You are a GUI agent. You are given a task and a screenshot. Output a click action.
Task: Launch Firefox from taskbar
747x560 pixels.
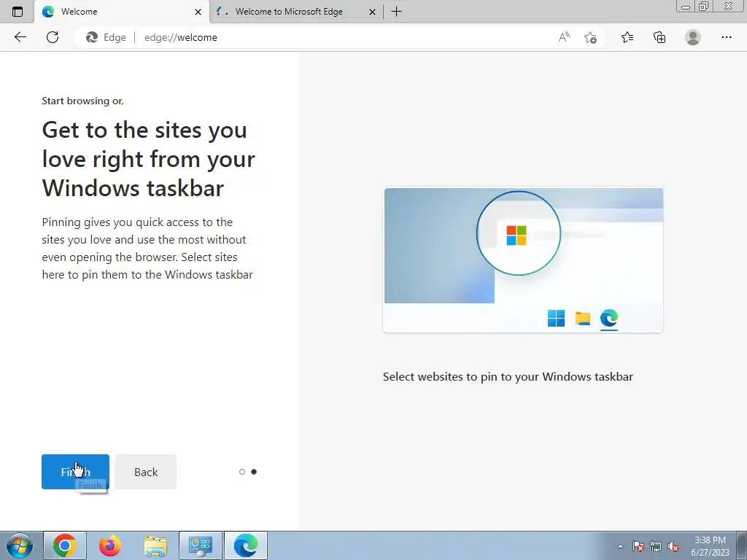click(110, 545)
